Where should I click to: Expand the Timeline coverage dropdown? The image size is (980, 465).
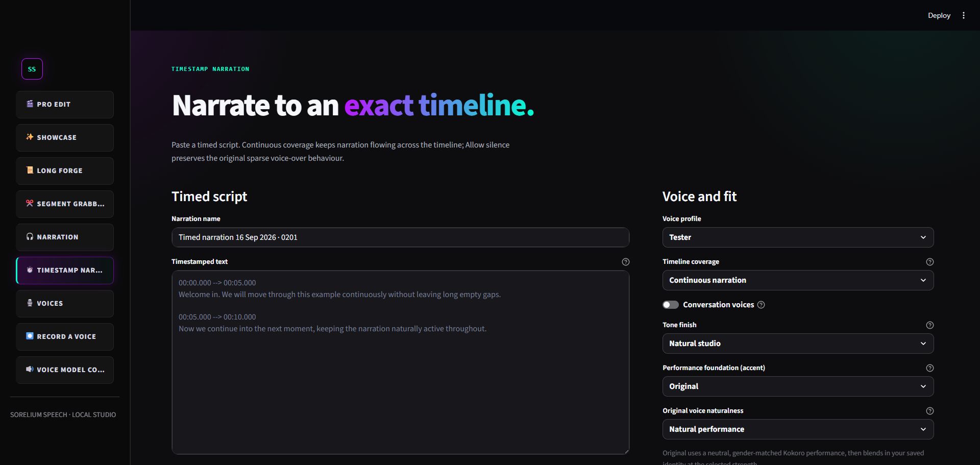point(798,280)
